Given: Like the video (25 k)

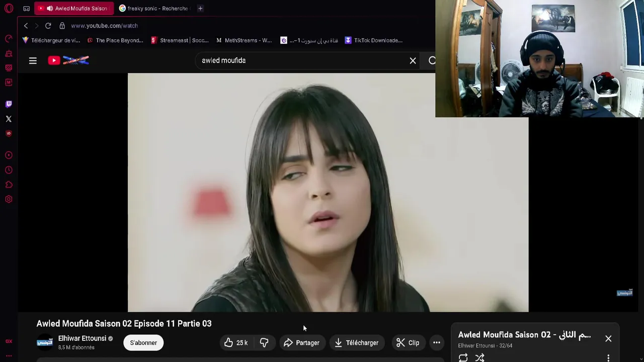Looking at the screenshot, I should (236, 343).
